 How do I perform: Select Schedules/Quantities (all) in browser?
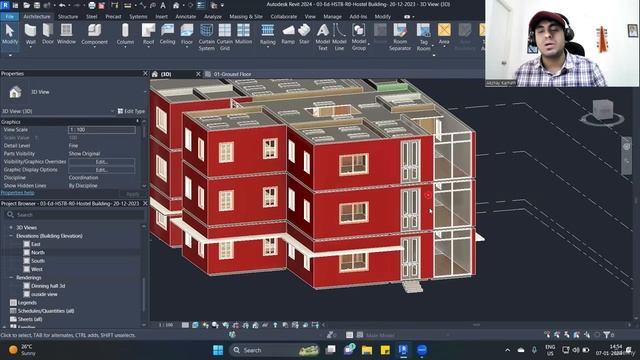pos(46,311)
